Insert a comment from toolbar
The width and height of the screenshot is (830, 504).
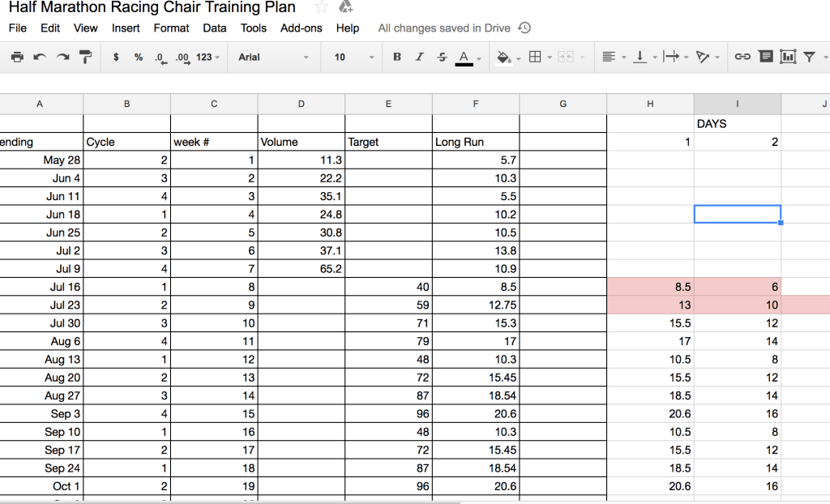765,57
